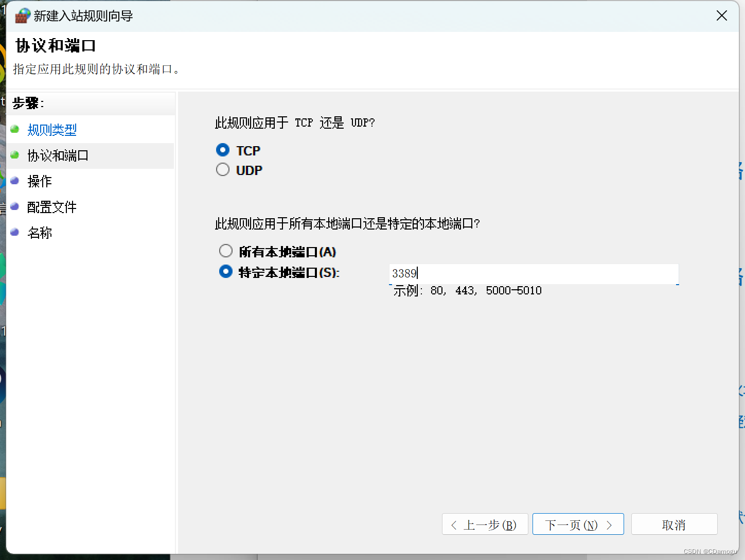Screen dimensions: 745x560
Task: Select the 配置文件 step in sidebar
Action: [x=52, y=207]
